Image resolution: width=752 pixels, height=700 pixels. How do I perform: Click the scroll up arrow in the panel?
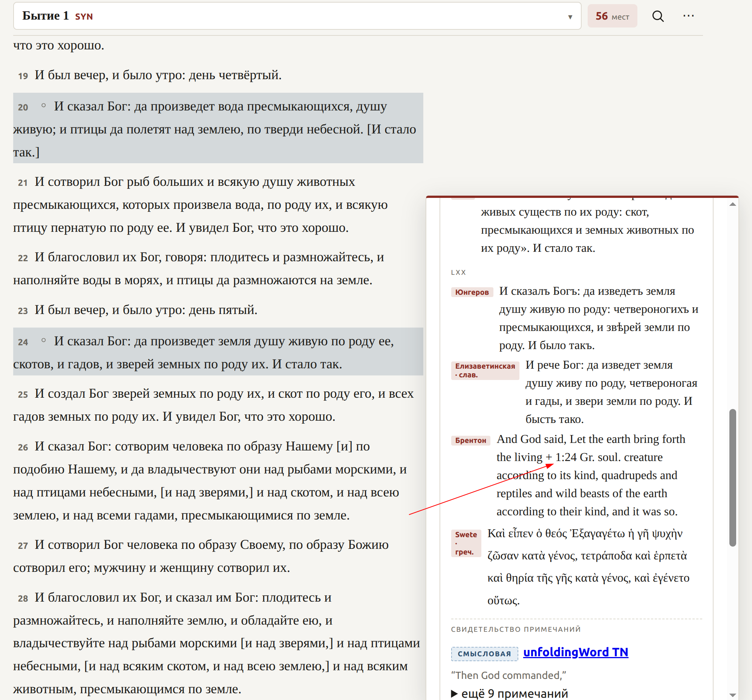click(x=732, y=204)
